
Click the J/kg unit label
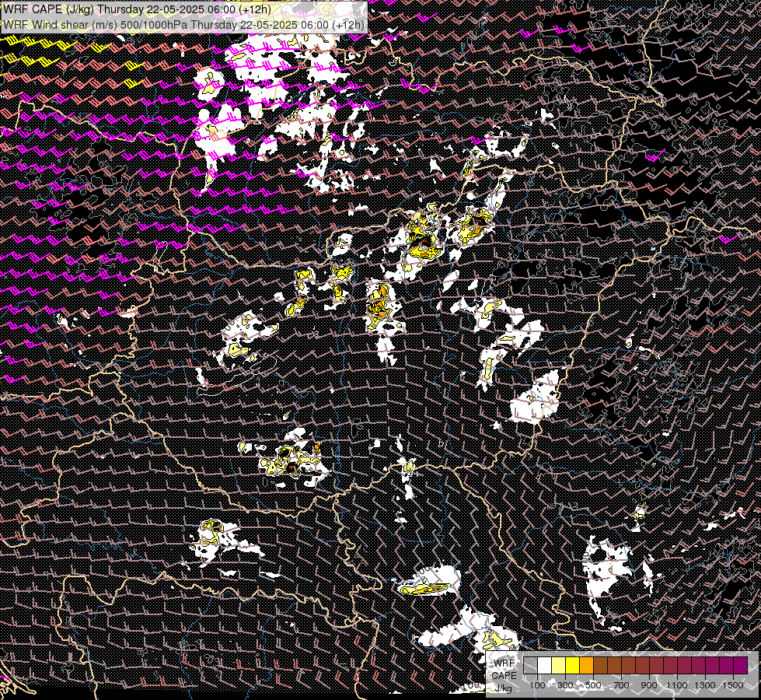coord(504,688)
